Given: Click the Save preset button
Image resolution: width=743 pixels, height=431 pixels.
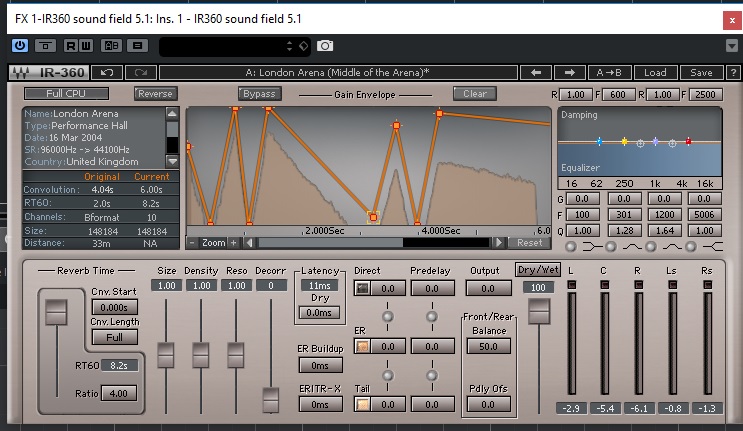Looking at the screenshot, I should pos(701,72).
